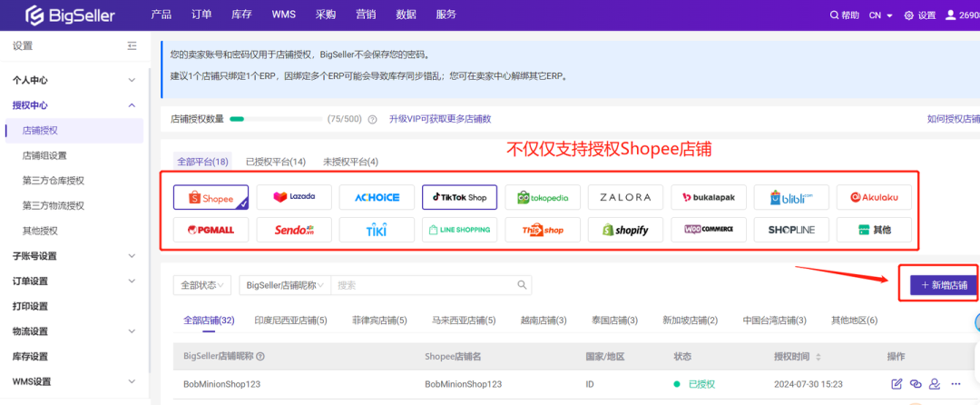The height and width of the screenshot is (405, 980).
Task: Open the settings gear in top bar
Action: tap(908, 15)
